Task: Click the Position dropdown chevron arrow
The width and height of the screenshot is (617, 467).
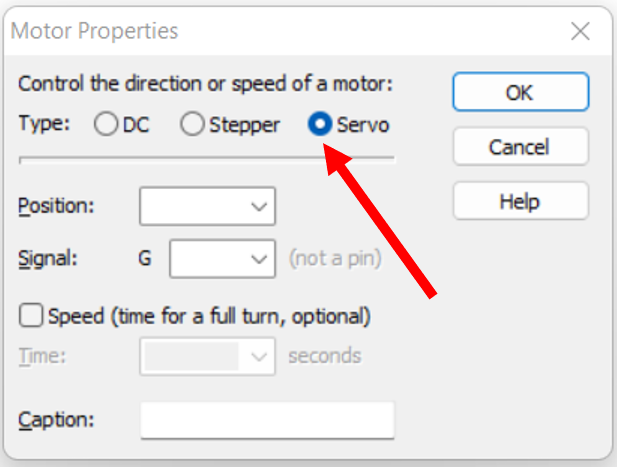Action: click(259, 206)
